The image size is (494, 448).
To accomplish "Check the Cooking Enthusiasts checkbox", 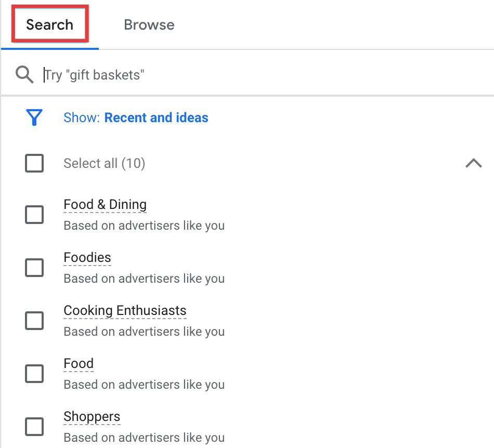I will pos(34,321).
